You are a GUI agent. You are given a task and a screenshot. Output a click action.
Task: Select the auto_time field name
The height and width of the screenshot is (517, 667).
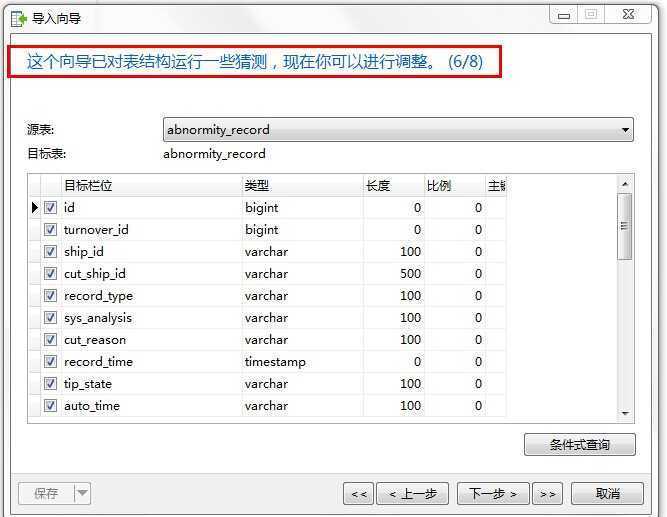pyautogui.click(x=92, y=406)
